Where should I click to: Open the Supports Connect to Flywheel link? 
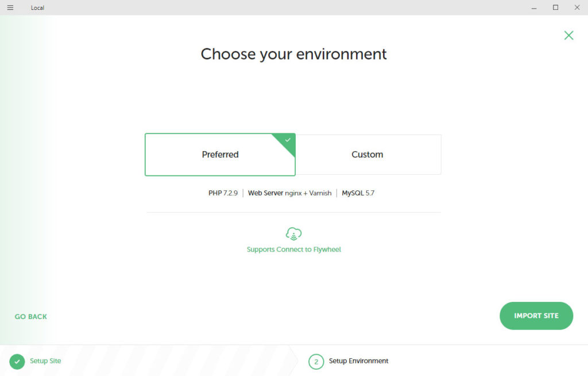coord(293,249)
